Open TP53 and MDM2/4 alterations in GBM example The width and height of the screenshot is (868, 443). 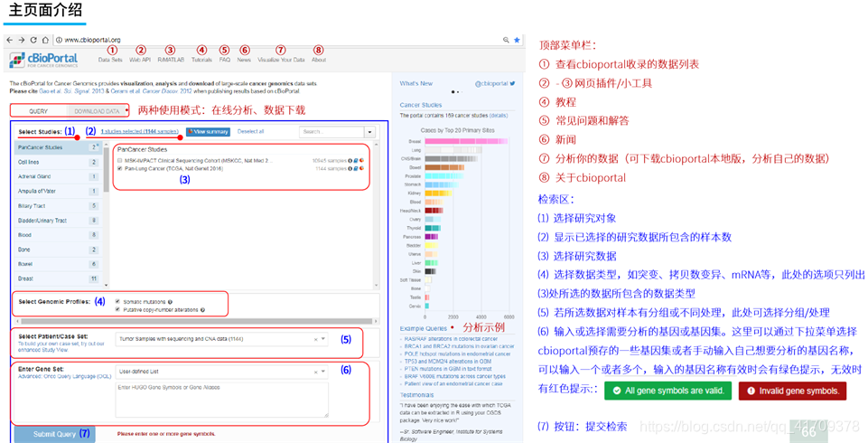click(x=448, y=361)
